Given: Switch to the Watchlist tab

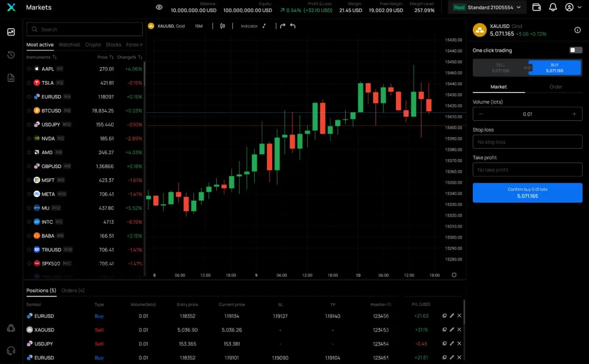Looking at the screenshot, I should coord(69,45).
